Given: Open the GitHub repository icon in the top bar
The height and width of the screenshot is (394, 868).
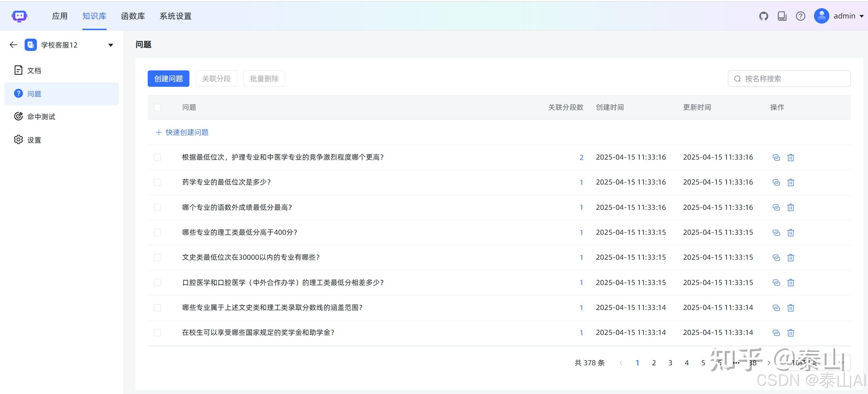Looking at the screenshot, I should point(763,16).
